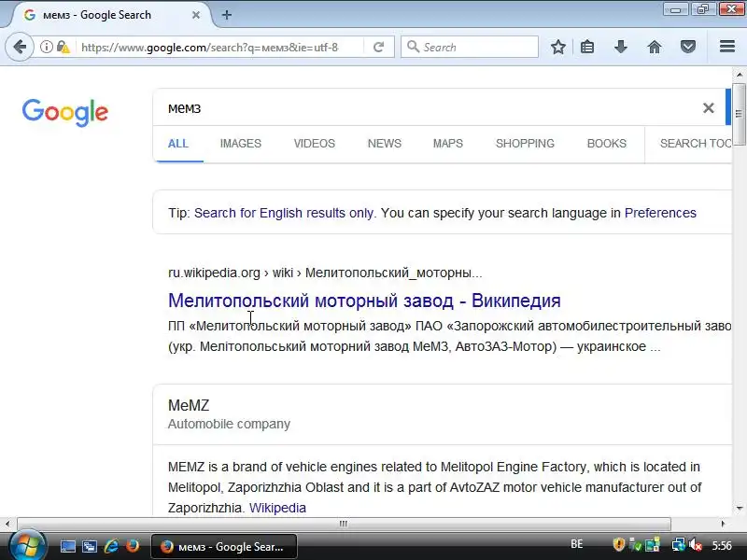Viewport: 747px width, 560px height.
Task: Click the Wikipedia link in MeMZ panel
Action: [x=277, y=508]
